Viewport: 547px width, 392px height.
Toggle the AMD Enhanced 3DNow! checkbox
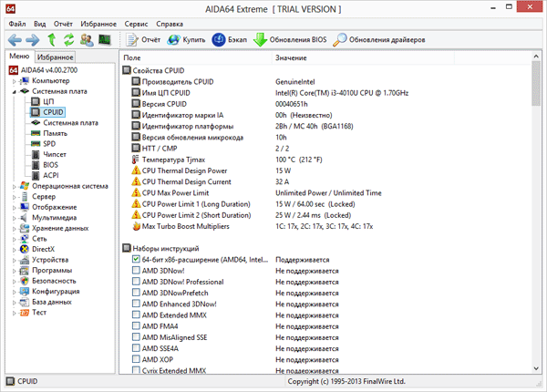coord(136,304)
